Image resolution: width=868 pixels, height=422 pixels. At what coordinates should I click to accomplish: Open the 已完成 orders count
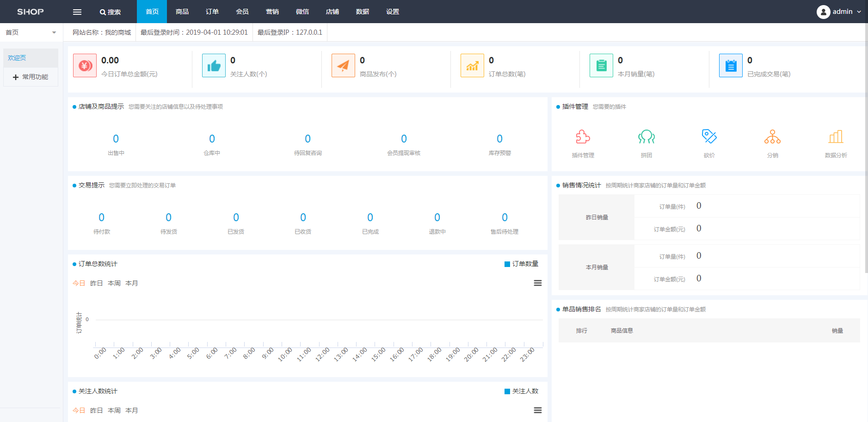[370, 217]
